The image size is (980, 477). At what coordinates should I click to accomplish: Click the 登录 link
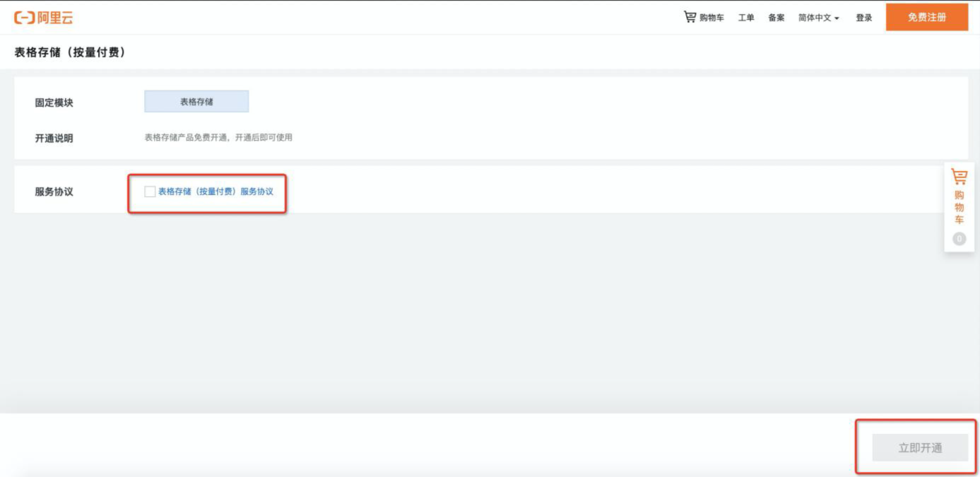pos(864,18)
